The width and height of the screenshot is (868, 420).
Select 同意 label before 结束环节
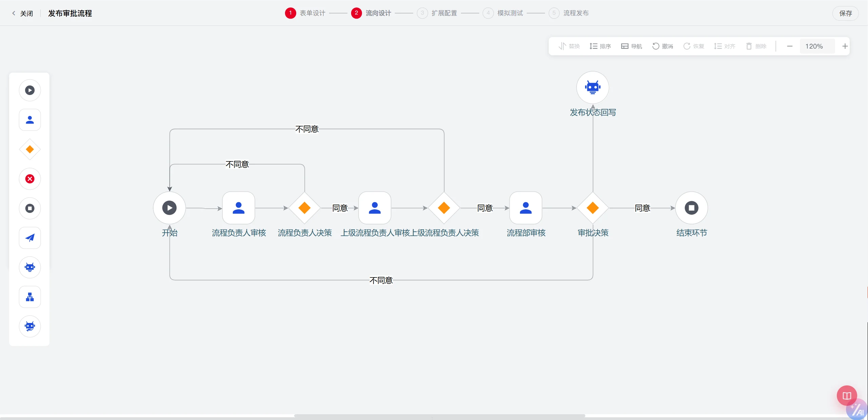[x=642, y=208]
